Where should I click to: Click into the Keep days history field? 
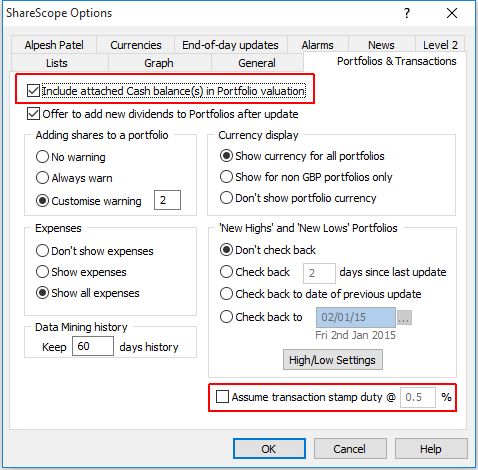click(x=93, y=346)
